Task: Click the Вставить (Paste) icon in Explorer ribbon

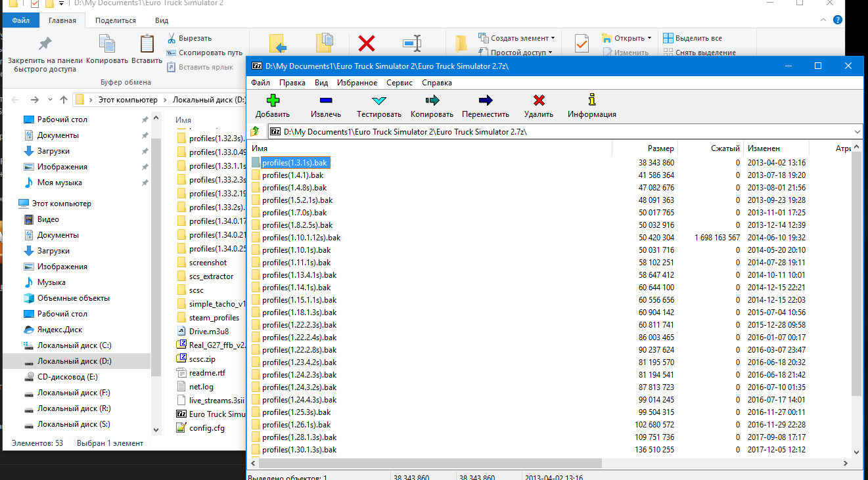Action: pos(147,43)
